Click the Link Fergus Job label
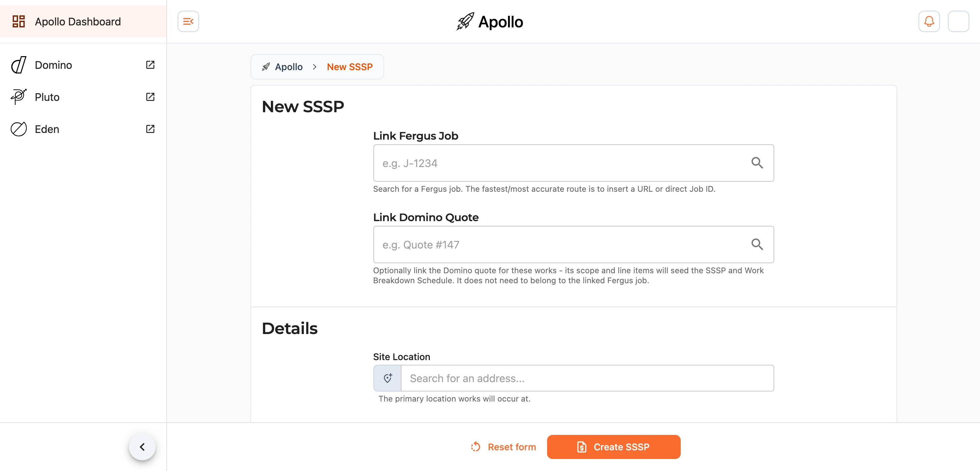The width and height of the screenshot is (980, 471). pos(416,136)
